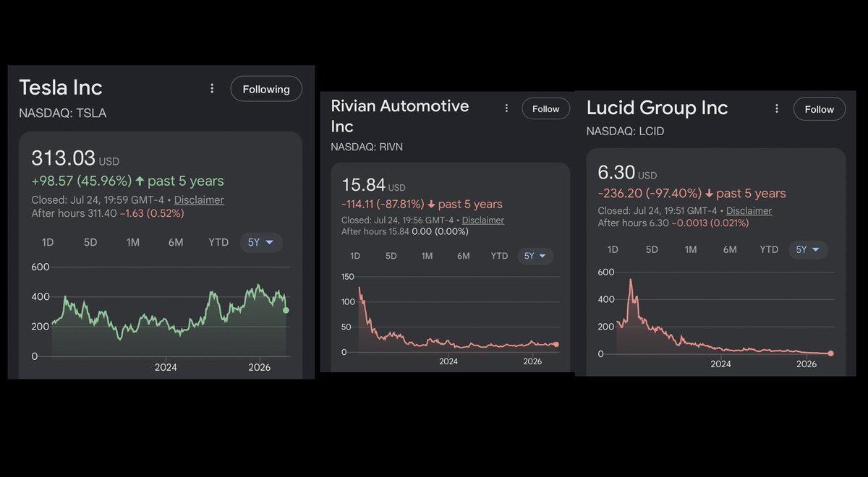Screen dimensions: 868x477
Task: Open Lucid card three-dot options menu
Action: pyautogui.click(x=777, y=108)
